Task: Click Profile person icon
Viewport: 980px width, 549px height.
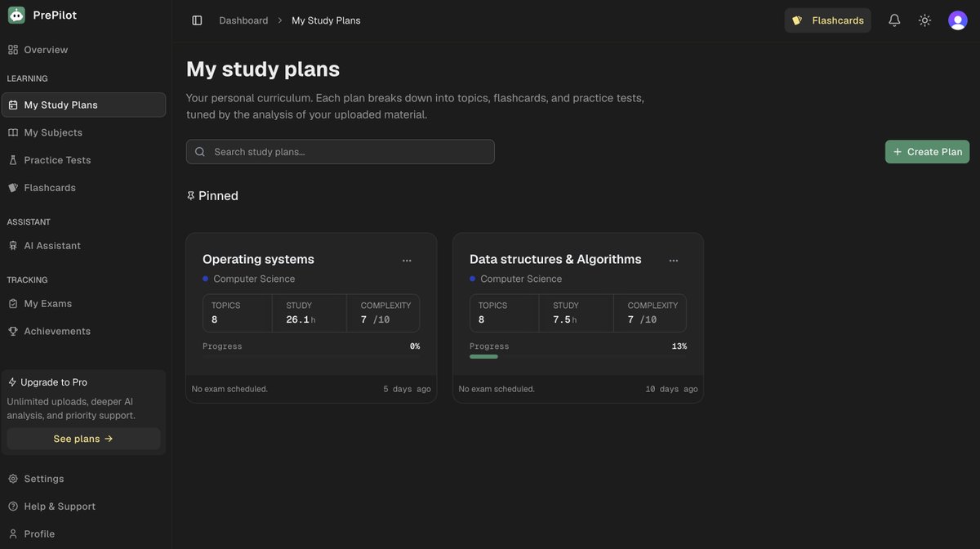Action: click(13, 534)
